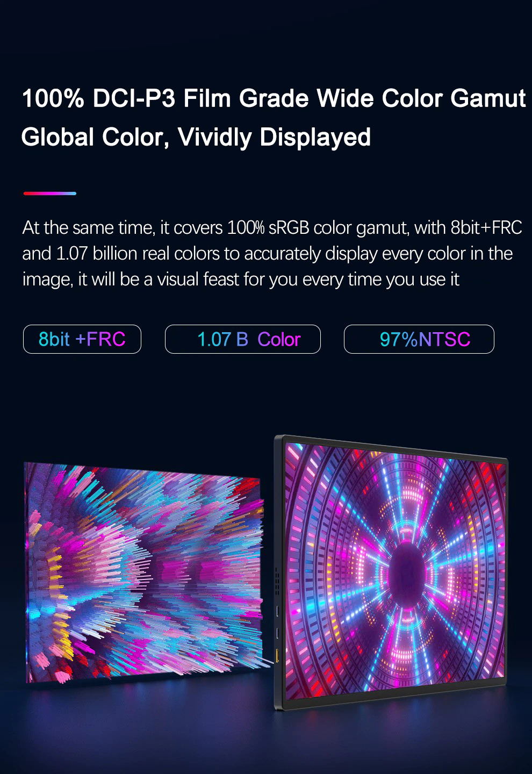Click the yellow port on monitor edge
The image size is (532, 774).
click(277, 655)
